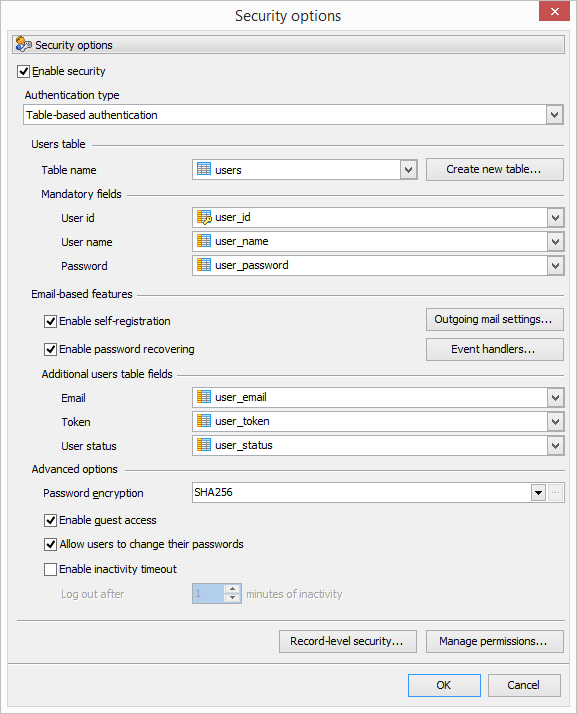Click the user_email field icon
Viewport: 577px width, 714px height.
(x=204, y=397)
